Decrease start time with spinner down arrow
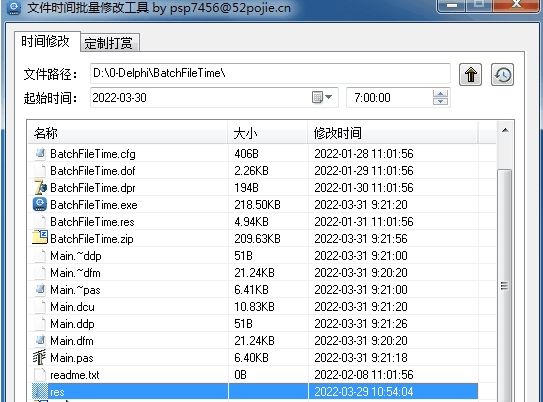Image resolution: width=543 pixels, height=402 pixels. pyautogui.click(x=440, y=101)
